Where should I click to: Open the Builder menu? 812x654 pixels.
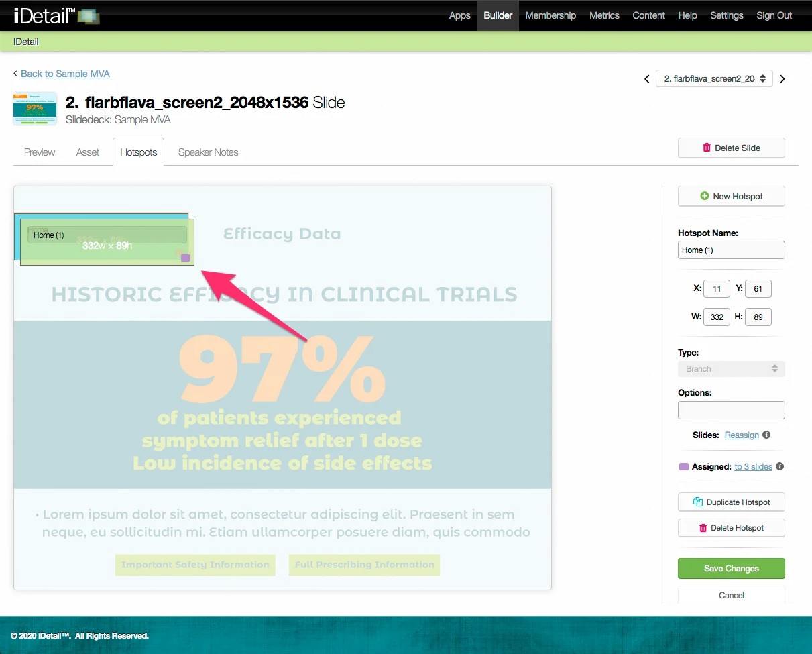point(498,15)
